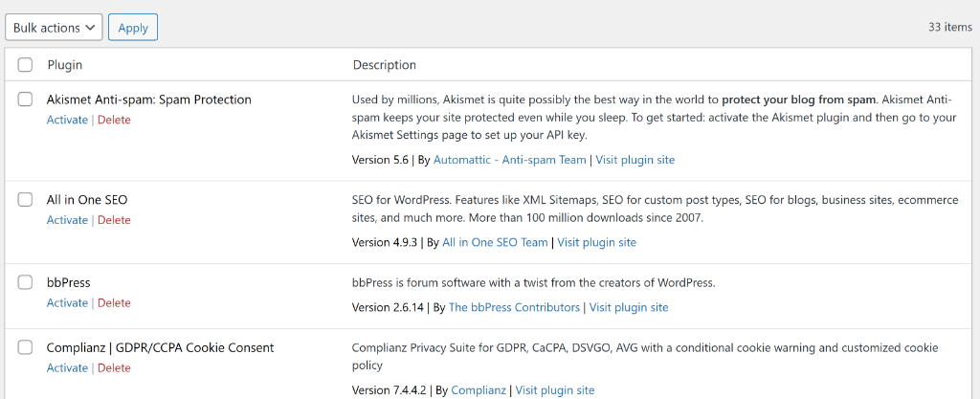This screenshot has height=399, width=980.
Task: Click the Version 2.6.14 text
Action: coord(388,307)
